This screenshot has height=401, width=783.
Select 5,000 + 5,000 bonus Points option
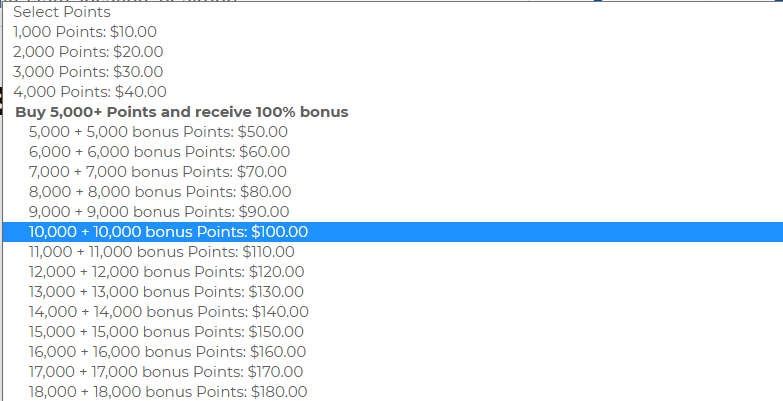pyautogui.click(x=159, y=132)
